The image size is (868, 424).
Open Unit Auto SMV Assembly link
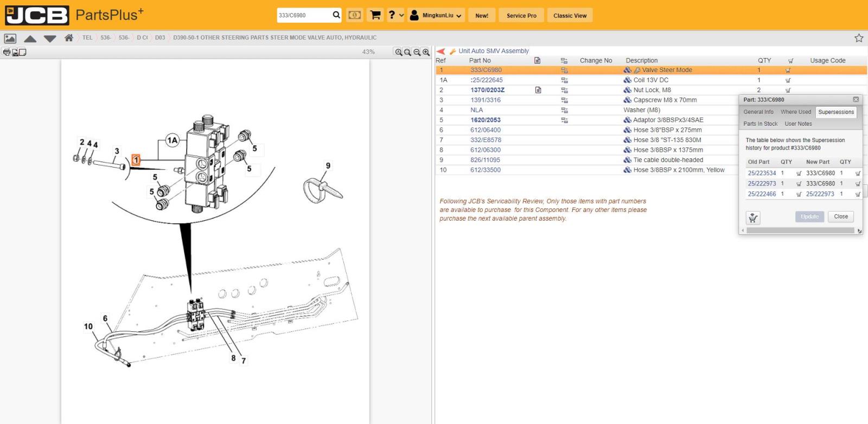click(x=493, y=51)
